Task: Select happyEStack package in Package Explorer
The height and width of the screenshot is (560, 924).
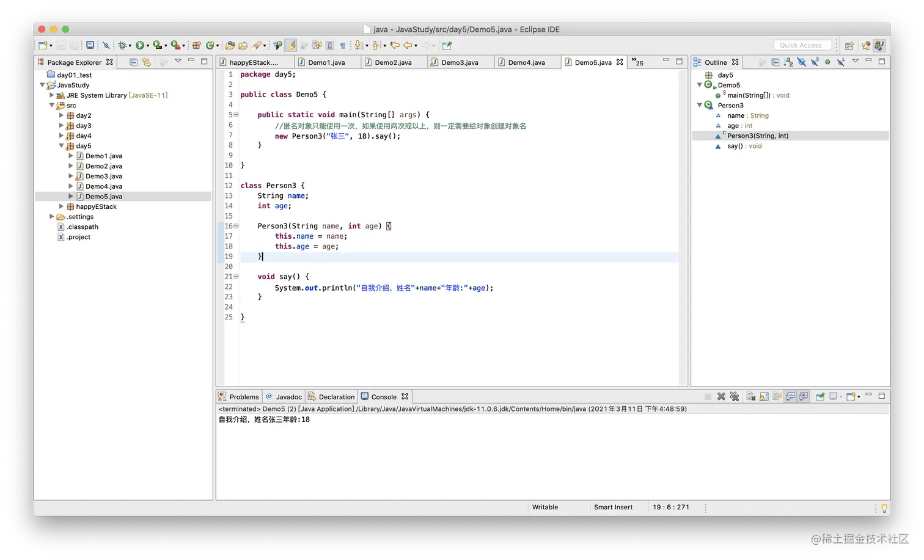Action: point(97,206)
